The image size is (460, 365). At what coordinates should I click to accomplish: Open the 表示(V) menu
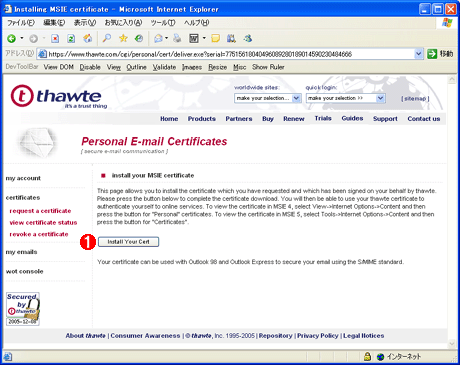(85, 23)
